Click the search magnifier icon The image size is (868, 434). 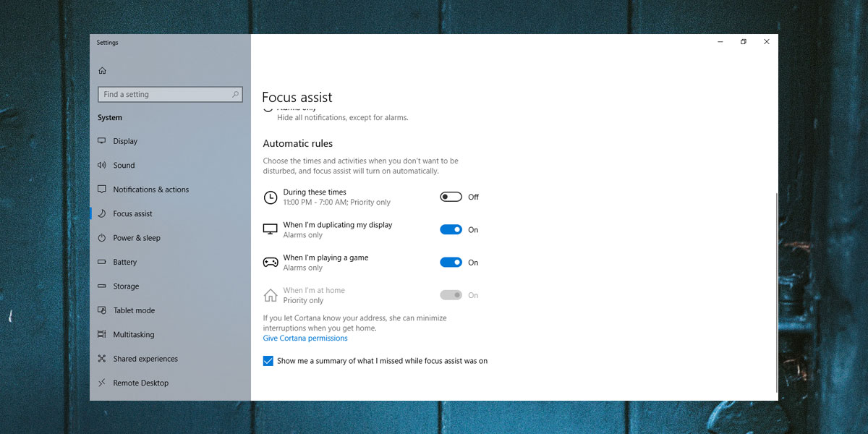click(235, 94)
